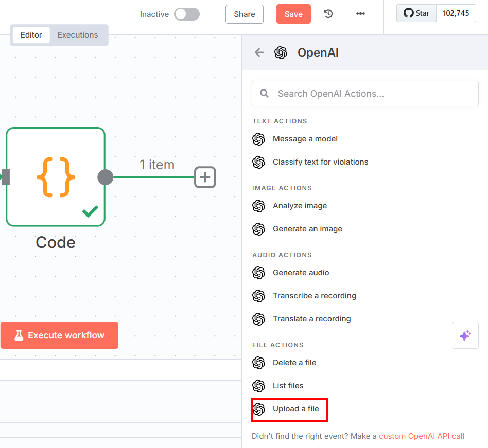Click the magnifier icon in search box

click(x=264, y=93)
